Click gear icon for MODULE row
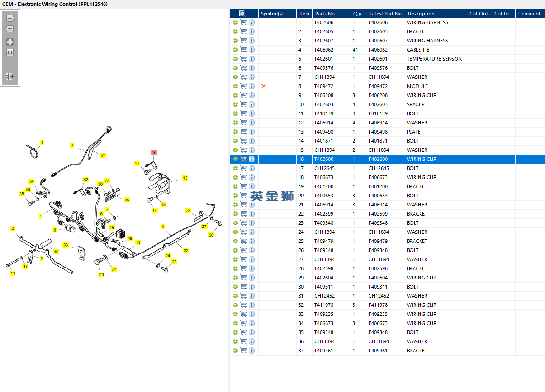 click(235, 86)
